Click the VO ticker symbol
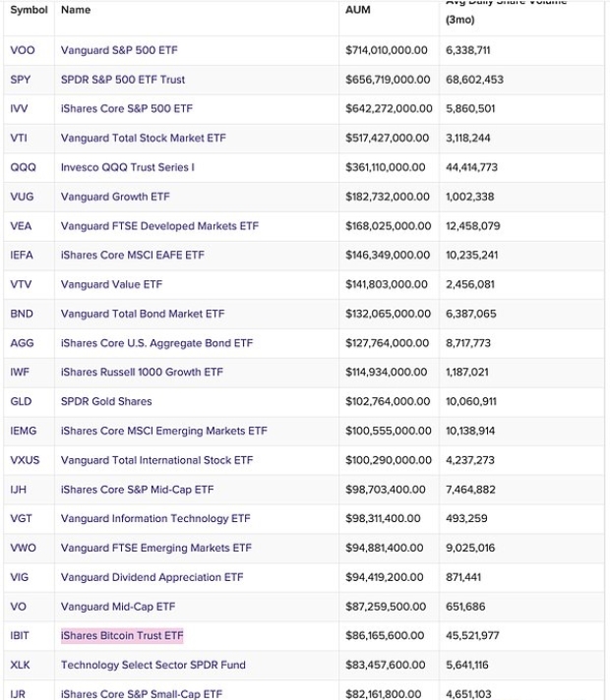Screen dimensions: 610x700 19,607
